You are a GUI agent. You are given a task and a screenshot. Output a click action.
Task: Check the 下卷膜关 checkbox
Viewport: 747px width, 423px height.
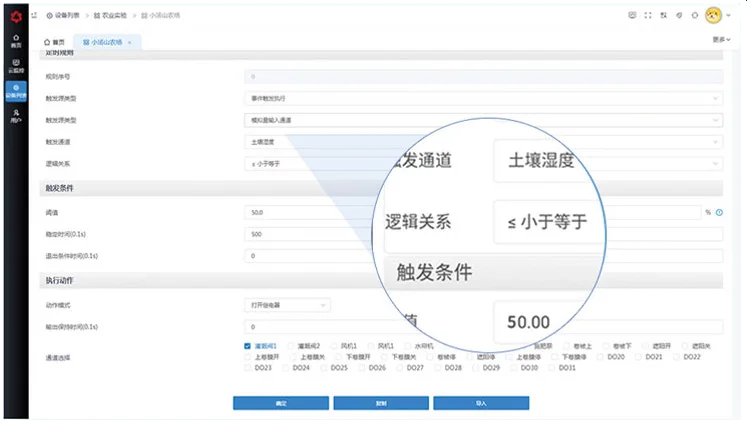tap(384, 357)
